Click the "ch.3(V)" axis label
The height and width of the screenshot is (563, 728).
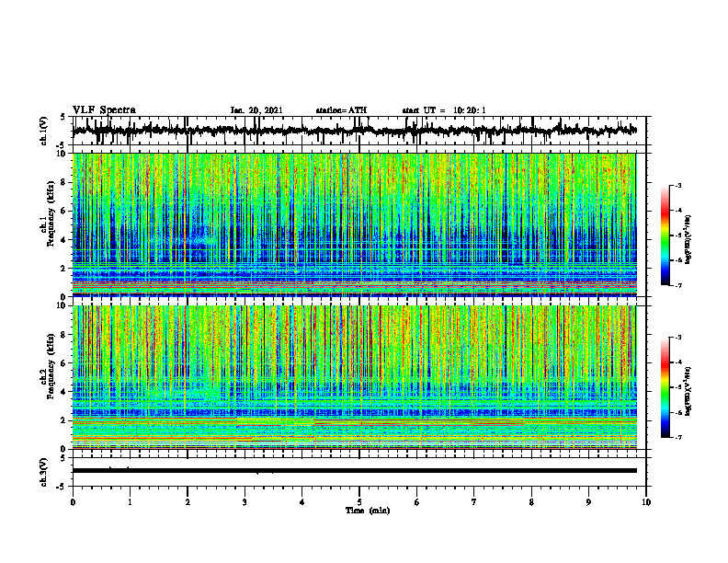(43, 472)
